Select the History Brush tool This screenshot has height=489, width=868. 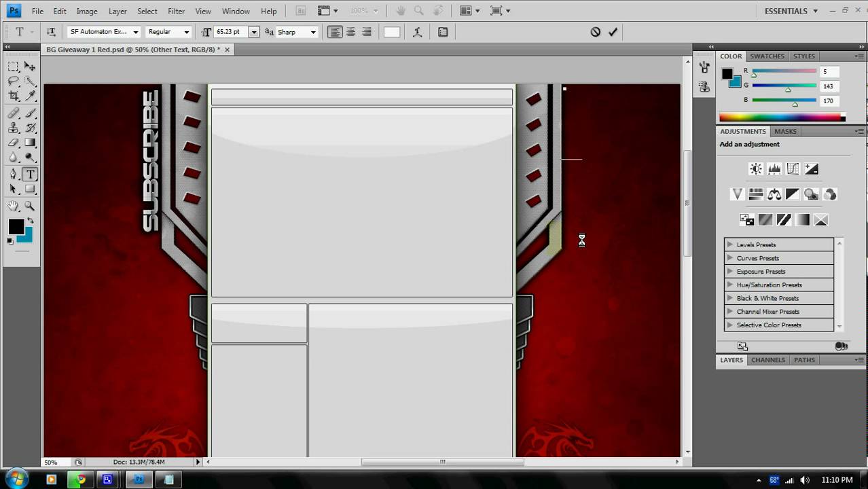tap(30, 128)
